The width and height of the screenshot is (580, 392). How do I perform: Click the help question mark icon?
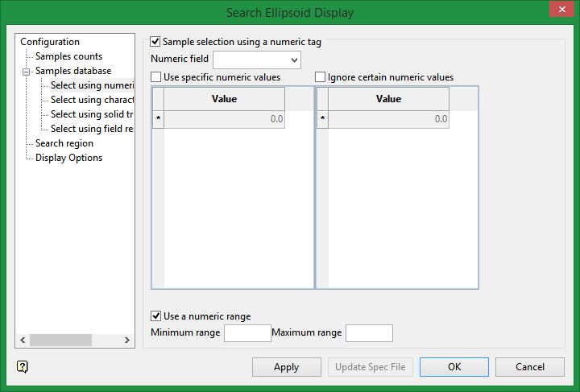[23, 367]
